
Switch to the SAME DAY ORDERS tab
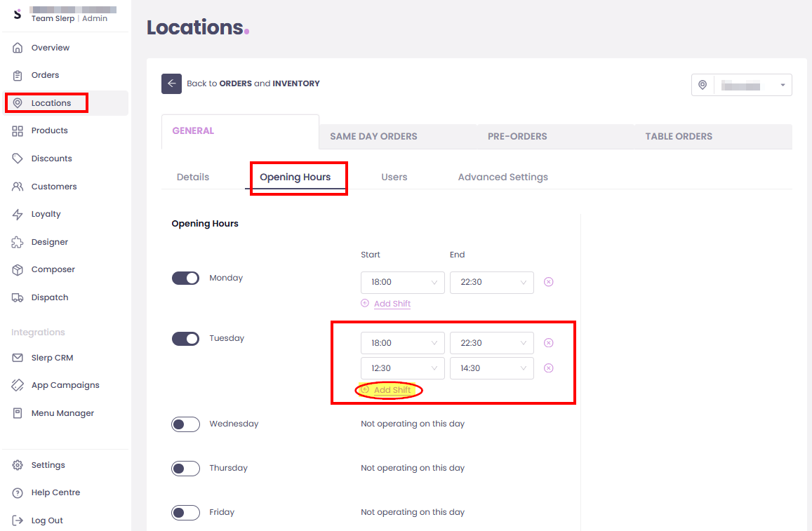point(373,136)
